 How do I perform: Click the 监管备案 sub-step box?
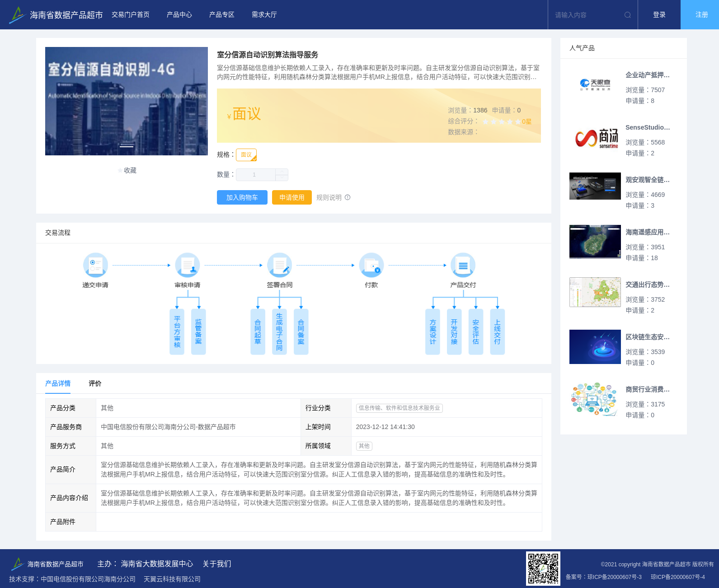coord(198,332)
